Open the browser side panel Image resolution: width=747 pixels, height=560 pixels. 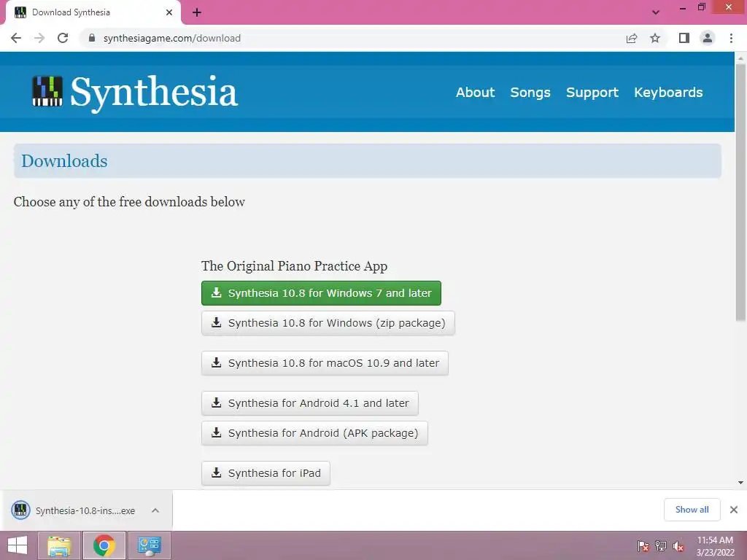click(684, 38)
